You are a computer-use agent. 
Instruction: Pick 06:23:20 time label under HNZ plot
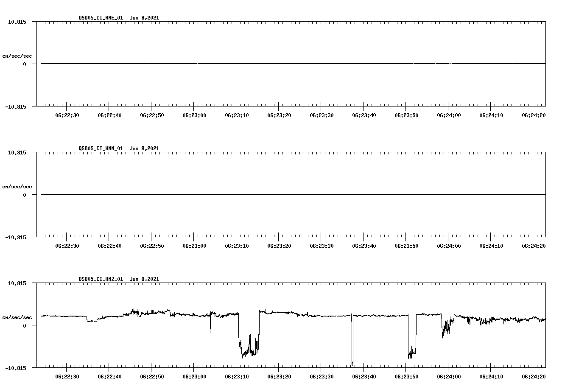[279, 377]
